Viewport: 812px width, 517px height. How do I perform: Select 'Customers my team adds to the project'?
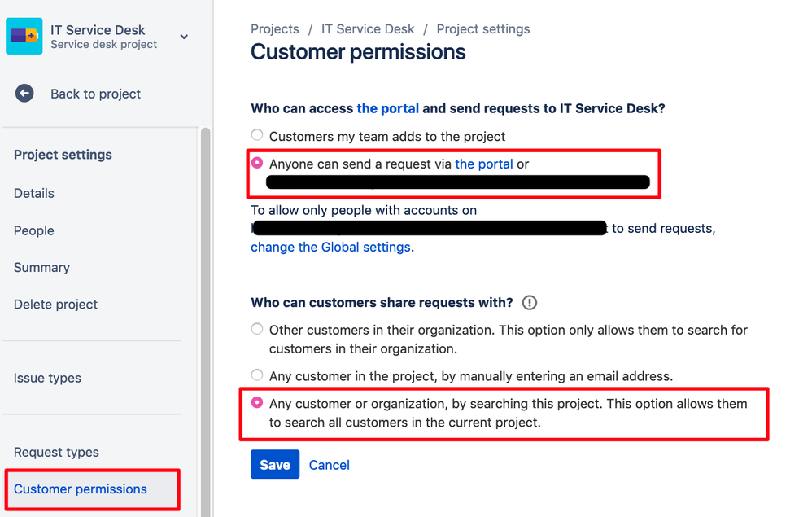tap(257, 135)
